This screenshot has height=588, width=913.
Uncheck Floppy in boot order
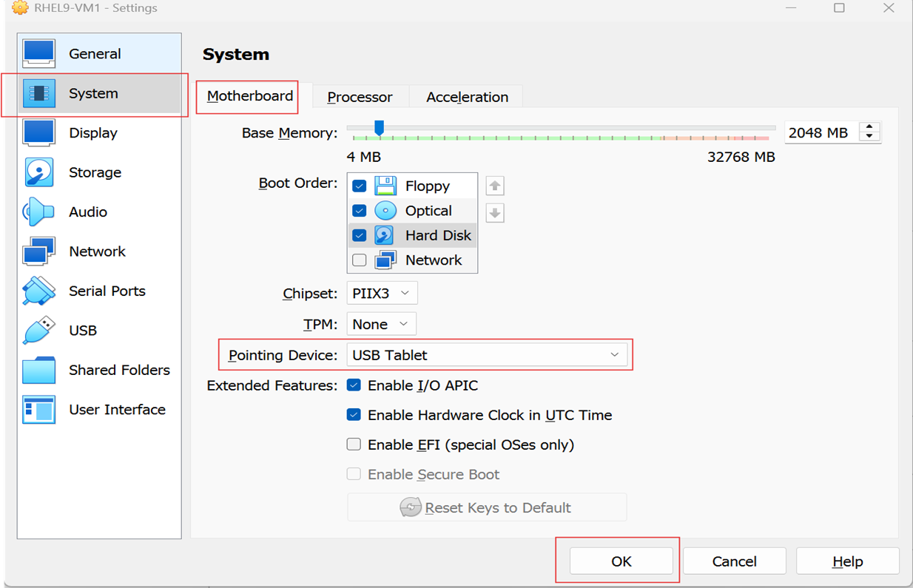360,186
